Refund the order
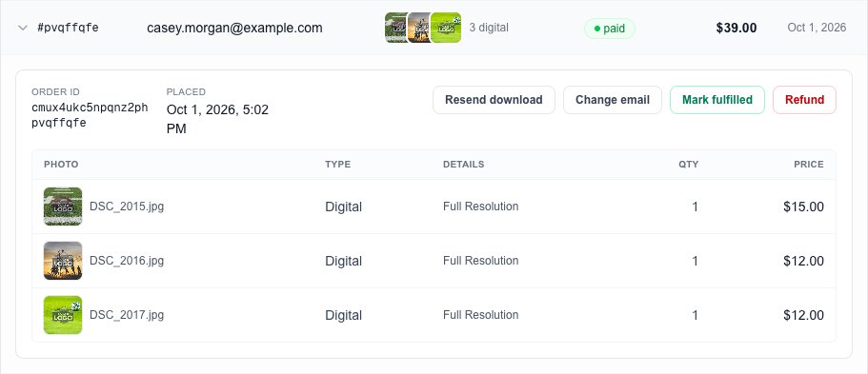 pos(804,100)
